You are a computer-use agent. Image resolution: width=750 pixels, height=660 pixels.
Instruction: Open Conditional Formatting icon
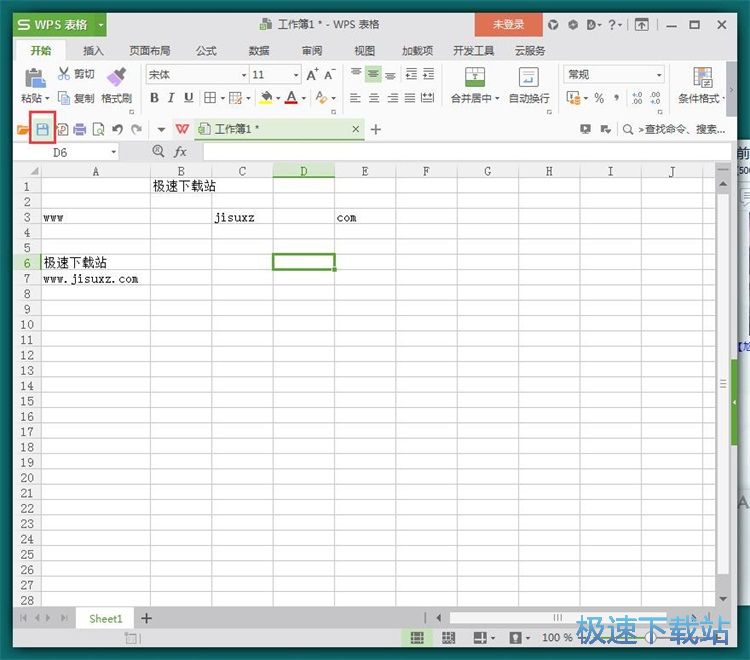point(703,77)
